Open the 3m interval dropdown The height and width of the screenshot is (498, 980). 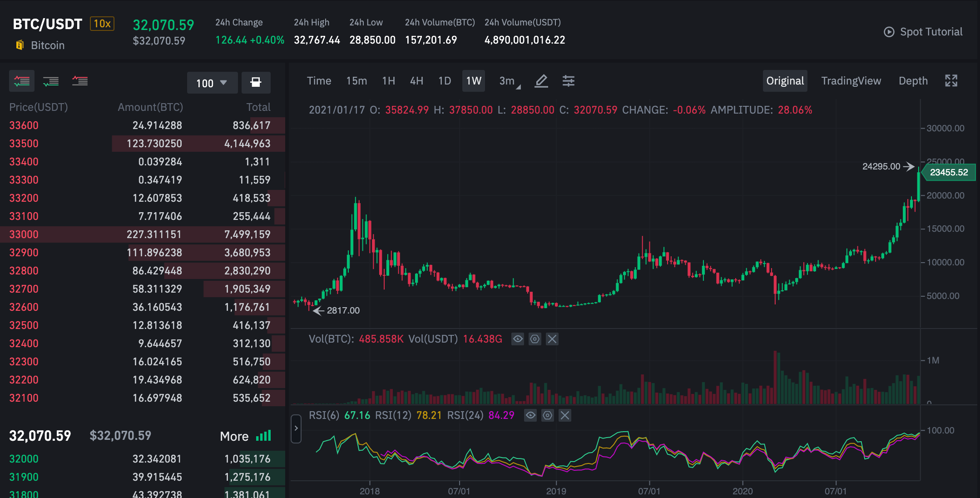click(510, 81)
